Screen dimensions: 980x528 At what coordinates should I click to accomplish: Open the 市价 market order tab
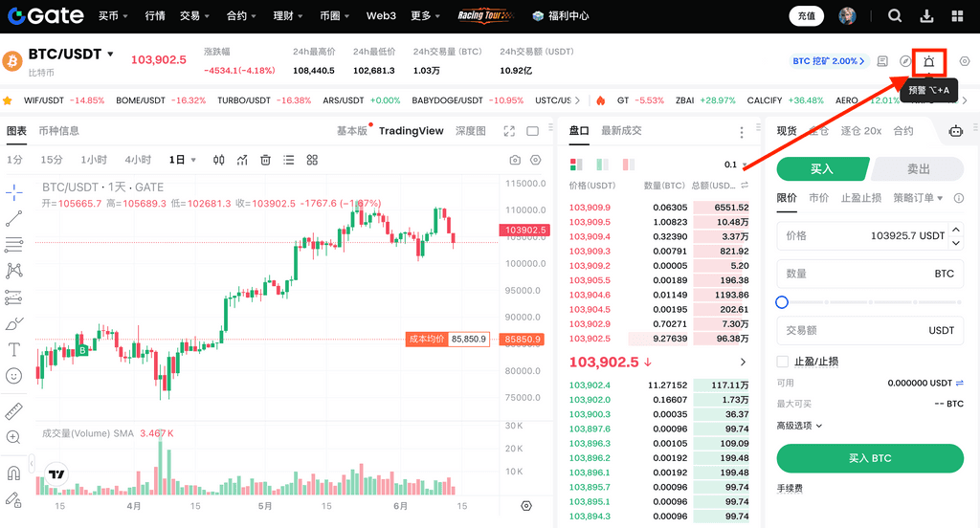818,198
